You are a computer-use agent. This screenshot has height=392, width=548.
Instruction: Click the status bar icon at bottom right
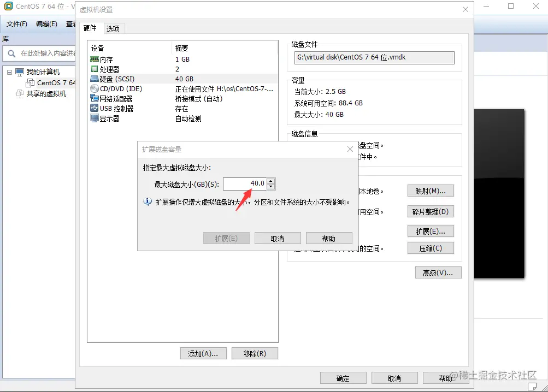532,387
